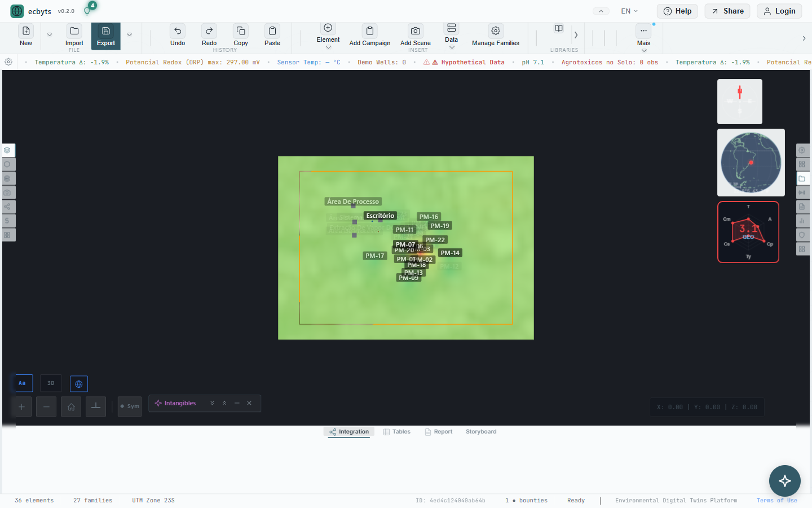Image resolution: width=812 pixels, height=508 pixels.
Task: Open the GEO radar chart widget
Action: coord(748,232)
